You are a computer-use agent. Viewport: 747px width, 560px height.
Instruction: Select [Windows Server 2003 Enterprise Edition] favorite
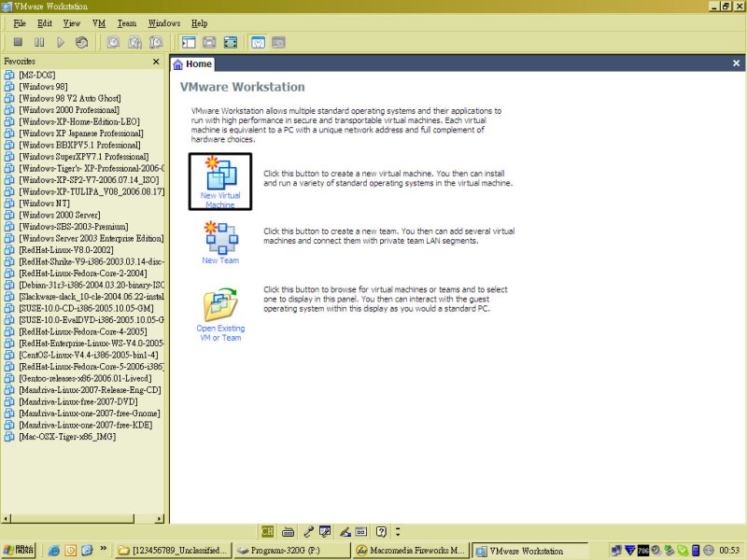click(x=91, y=238)
